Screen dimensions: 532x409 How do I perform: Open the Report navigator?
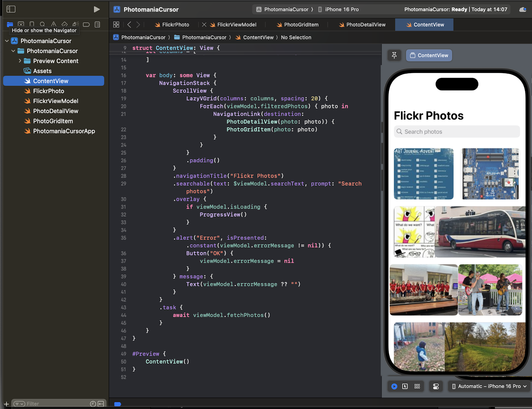tap(97, 24)
